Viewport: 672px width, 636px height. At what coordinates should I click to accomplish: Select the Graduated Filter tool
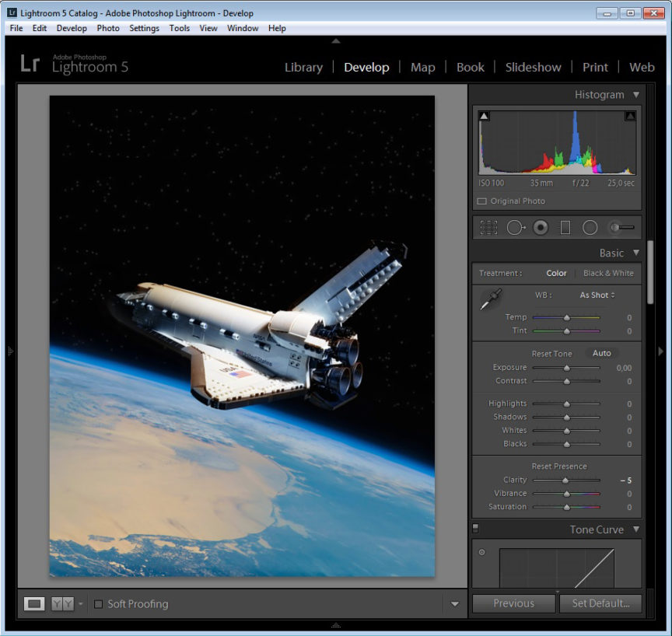pyautogui.click(x=565, y=228)
